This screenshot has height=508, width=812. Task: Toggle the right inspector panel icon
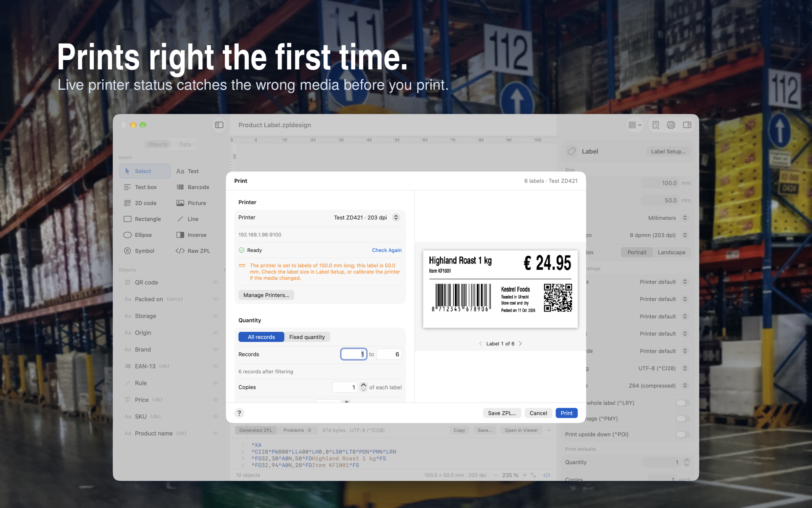coord(687,125)
